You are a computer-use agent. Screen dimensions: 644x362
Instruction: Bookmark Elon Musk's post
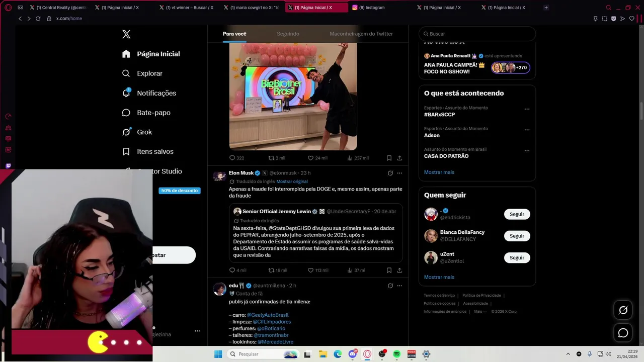click(389, 270)
